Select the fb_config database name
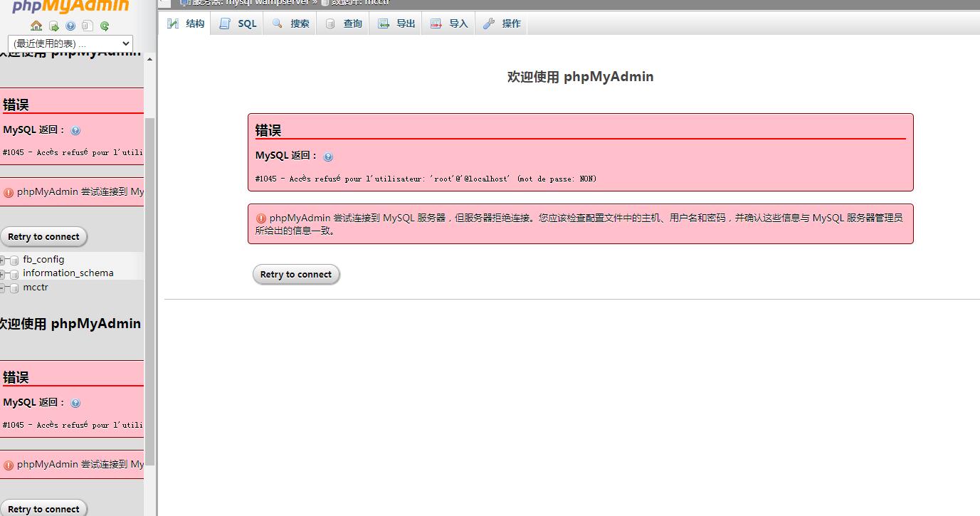Screen dimensions: 980x516 pos(43,260)
